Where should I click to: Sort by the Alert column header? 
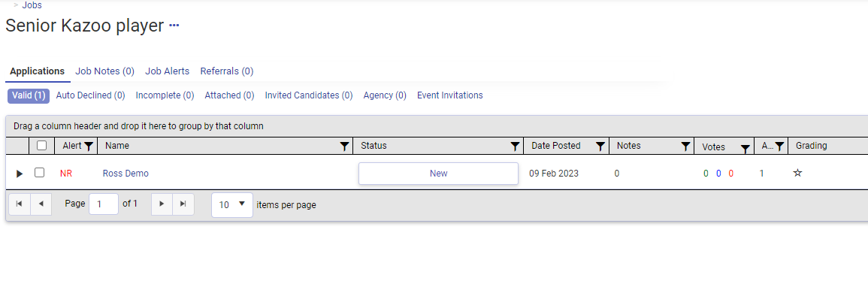tap(72, 146)
